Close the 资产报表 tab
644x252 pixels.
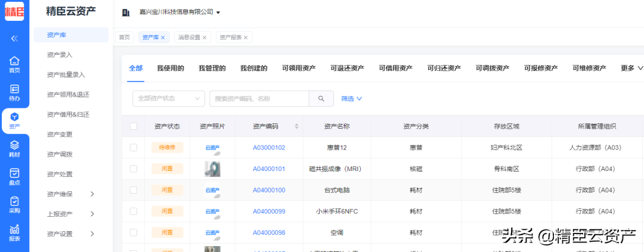point(246,38)
